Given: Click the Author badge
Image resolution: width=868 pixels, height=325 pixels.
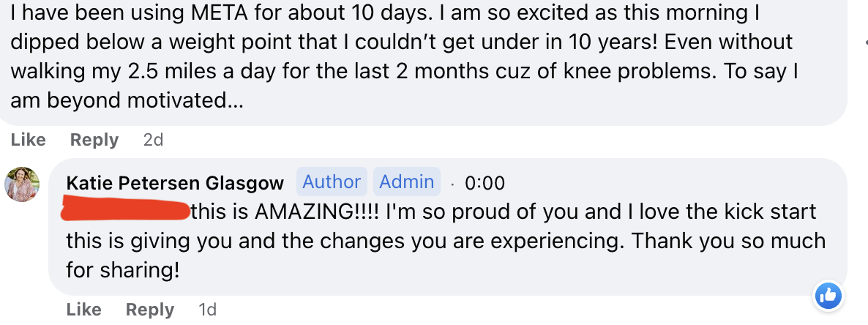Looking at the screenshot, I should (332, 182).
